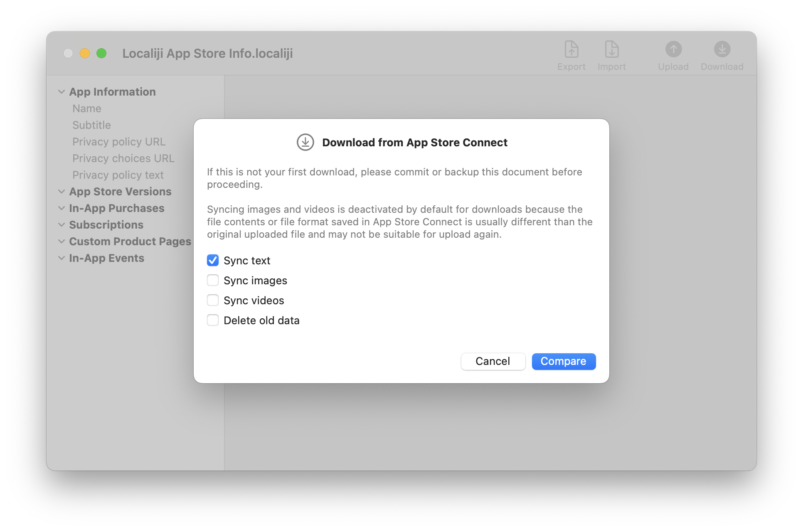Image resolution: width=803 pixels, height=532 pixels.
Task: Enable the Sync videos checkbox
Action: (213, 300)
